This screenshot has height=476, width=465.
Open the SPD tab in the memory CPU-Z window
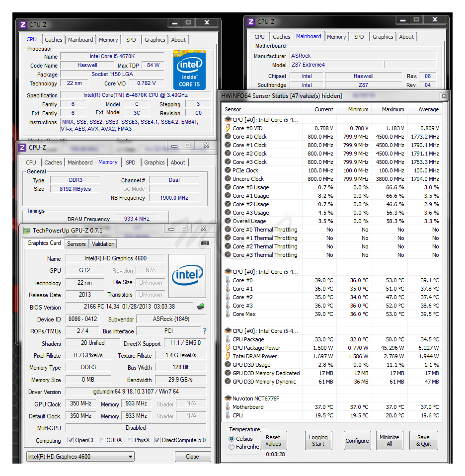tap(130, 162)
